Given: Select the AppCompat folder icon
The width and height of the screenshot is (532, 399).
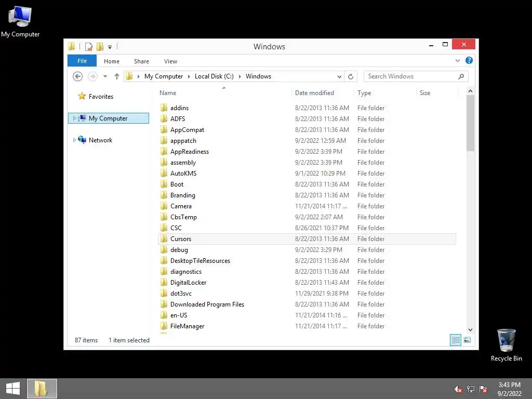Looking at the screenshot, I should [164, 129].
